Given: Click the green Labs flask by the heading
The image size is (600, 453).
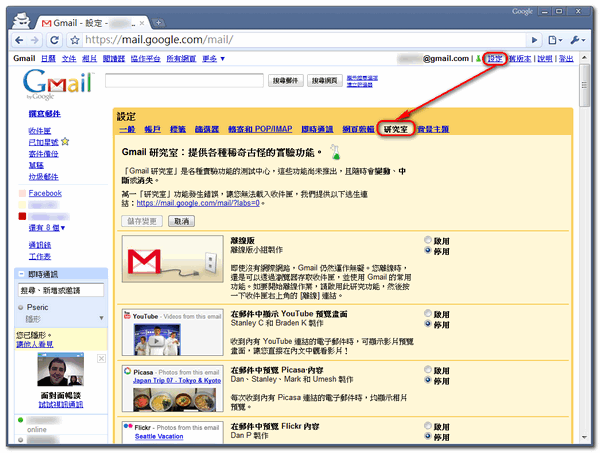Looking at the screenshot, I should [336, 152].
